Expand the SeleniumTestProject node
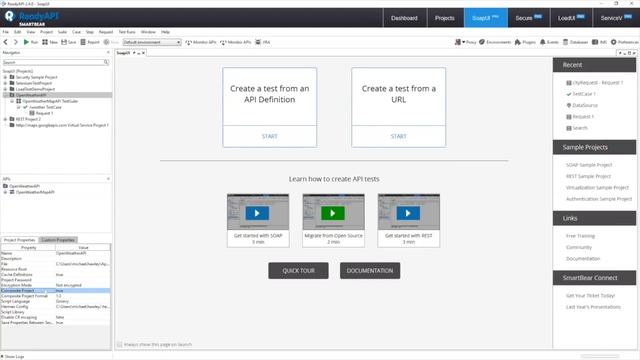640x360 pixels. pyautogui.click(x=5, y=83)
